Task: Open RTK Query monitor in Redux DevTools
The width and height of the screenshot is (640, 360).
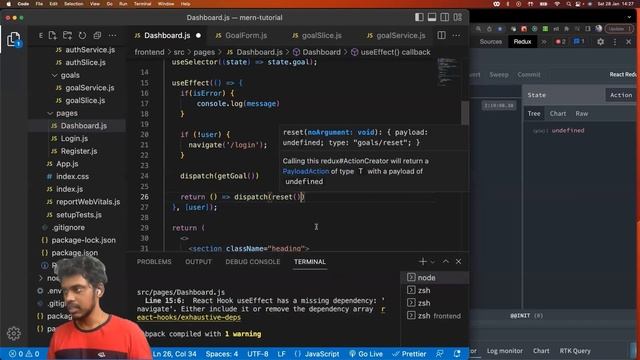Action: (x=575, y=351)
